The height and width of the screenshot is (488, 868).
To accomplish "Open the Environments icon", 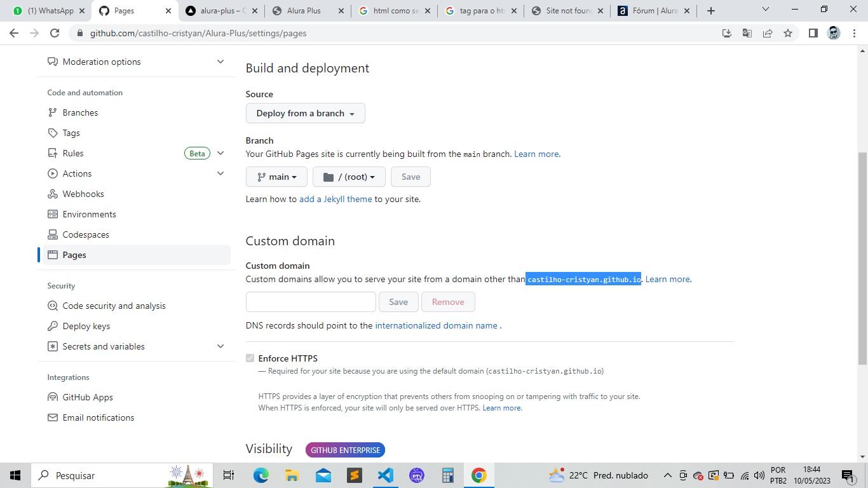I will click(x=53, y=214).
